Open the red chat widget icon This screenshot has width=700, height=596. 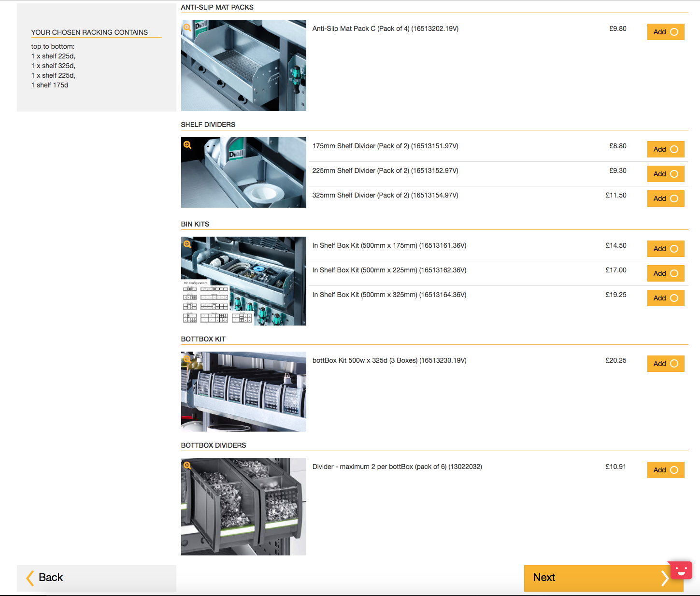coord(681,570)
